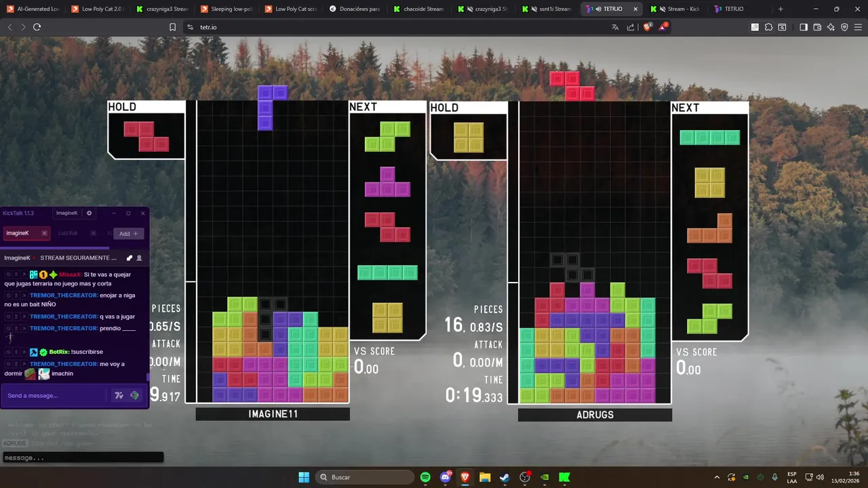Select the LuizVuk chatroom tab in KickTalk
Viewport: 868px width, 488px height.
click(76, 233)
